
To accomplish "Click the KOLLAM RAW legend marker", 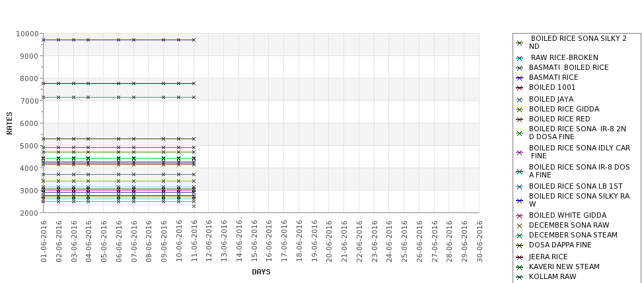I will point(520,277).
